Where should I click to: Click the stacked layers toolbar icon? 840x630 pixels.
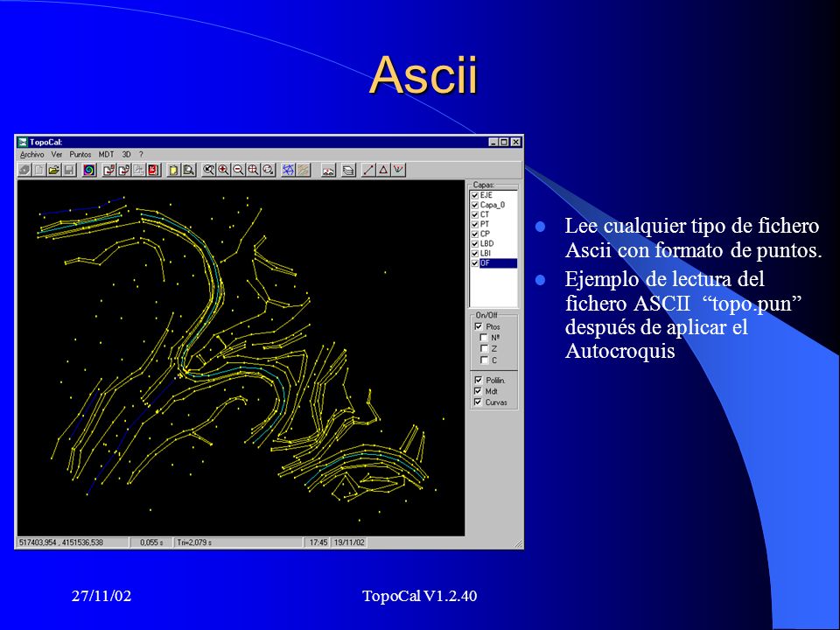pyautogui.click(x=349, y=170)
